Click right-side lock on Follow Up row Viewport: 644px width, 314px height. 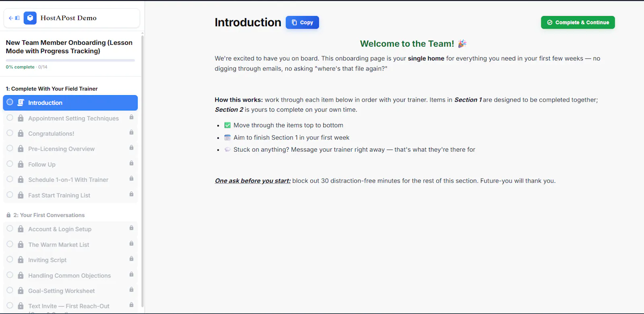[x=131, y=163]
